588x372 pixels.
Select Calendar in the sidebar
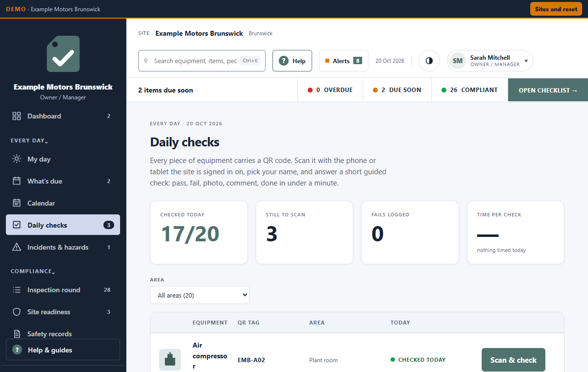pos(63,203)
